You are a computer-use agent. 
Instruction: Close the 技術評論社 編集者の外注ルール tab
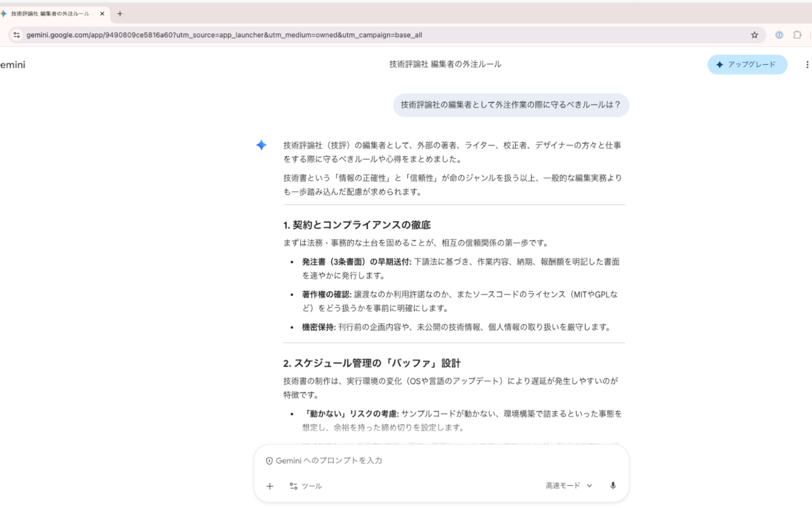(x=102, y=13)
